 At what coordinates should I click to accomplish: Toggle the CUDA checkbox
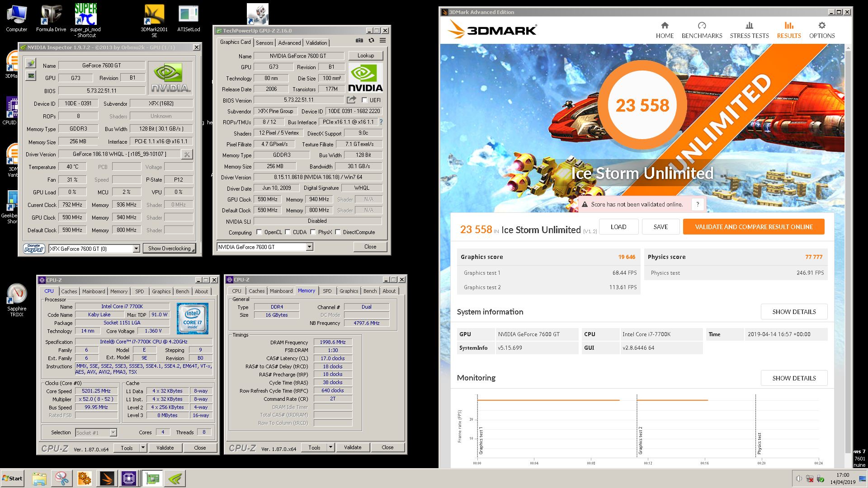click(288, 232)
